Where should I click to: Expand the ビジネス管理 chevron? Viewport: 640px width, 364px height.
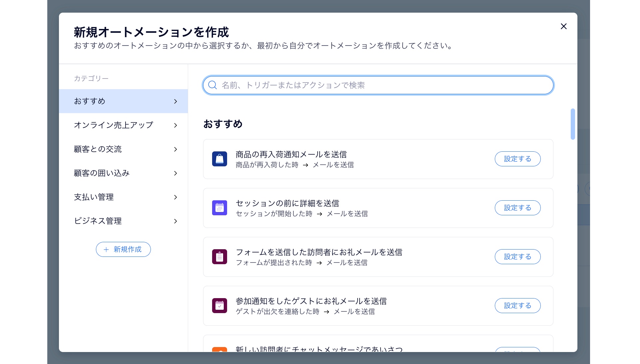175,221
